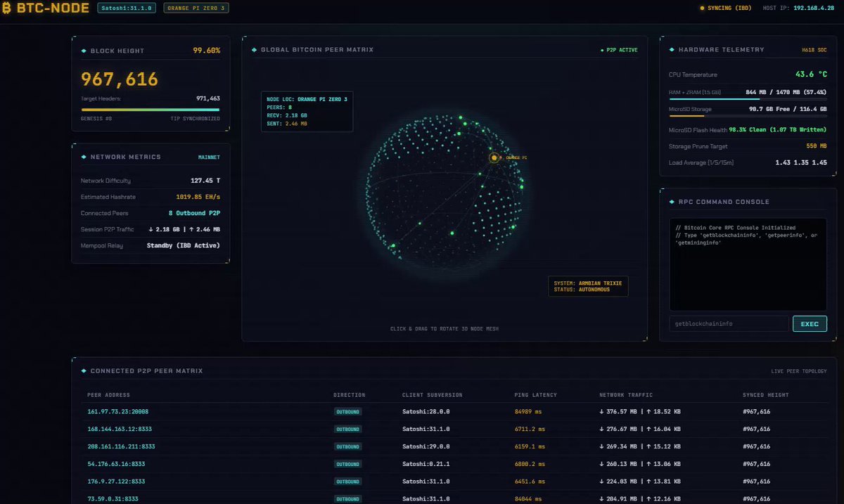Run the RPC command with EXEC
This screenshot has width=844, height=504.
point(810,323)
